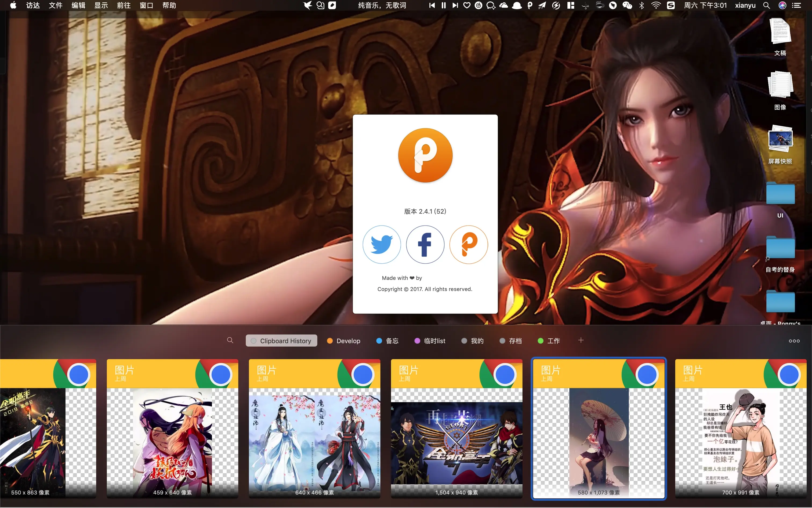Click the Facebook icon in the about window
This screenshot has height=508, width=812.
pyautogui.click(x=425, y=244)
